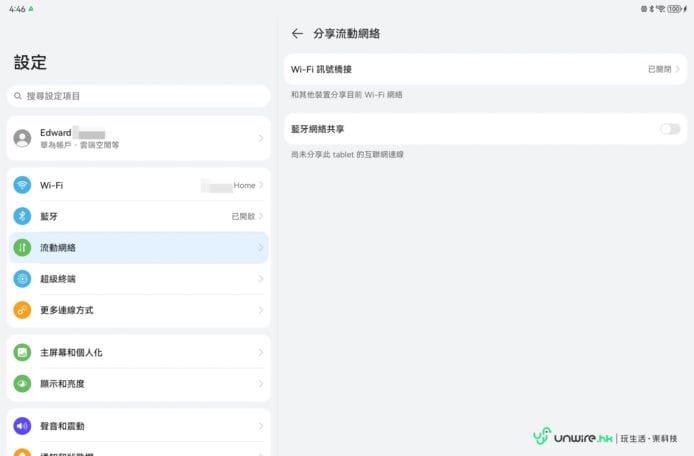Click the 搜尋設定項目 search field
694x456 pixels.
pyautogui.click(x=138, y=96)
